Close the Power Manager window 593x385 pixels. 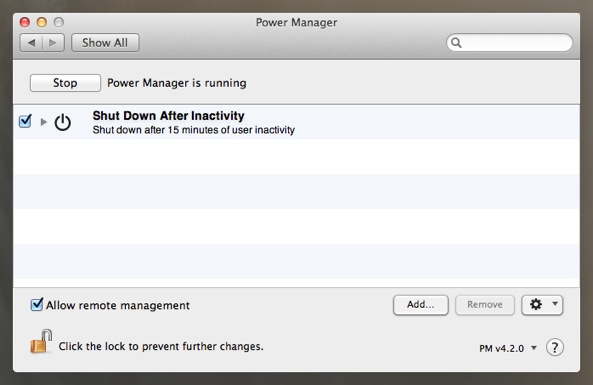click(x=25, y=22)
